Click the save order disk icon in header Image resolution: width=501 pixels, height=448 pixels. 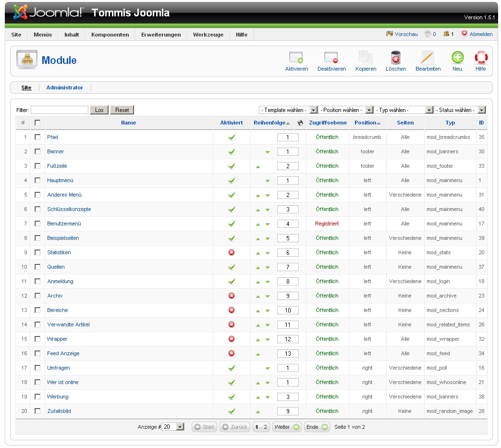click(x=300, y=123)
